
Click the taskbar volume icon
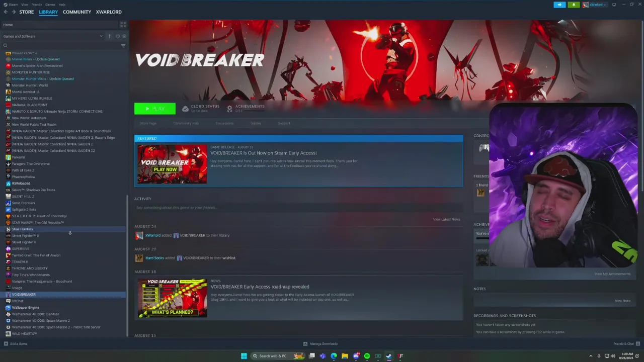coord(613,356)
